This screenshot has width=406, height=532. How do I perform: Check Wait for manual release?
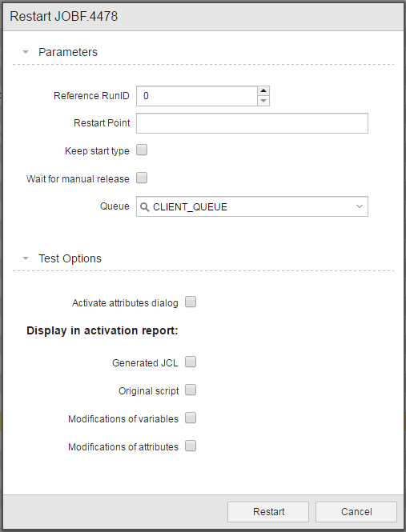tap(142, 178)
